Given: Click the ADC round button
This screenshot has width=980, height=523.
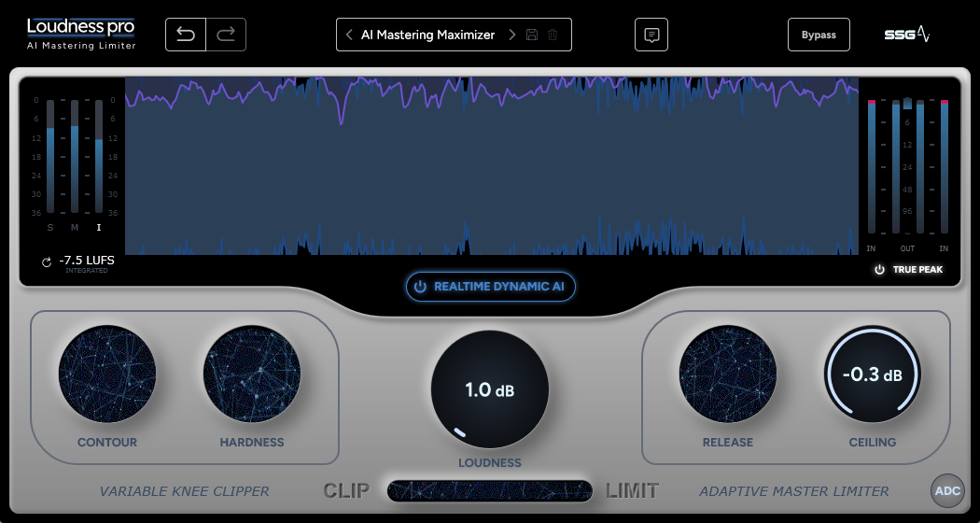Looking at the screenshot, I should tap(947, 491).
